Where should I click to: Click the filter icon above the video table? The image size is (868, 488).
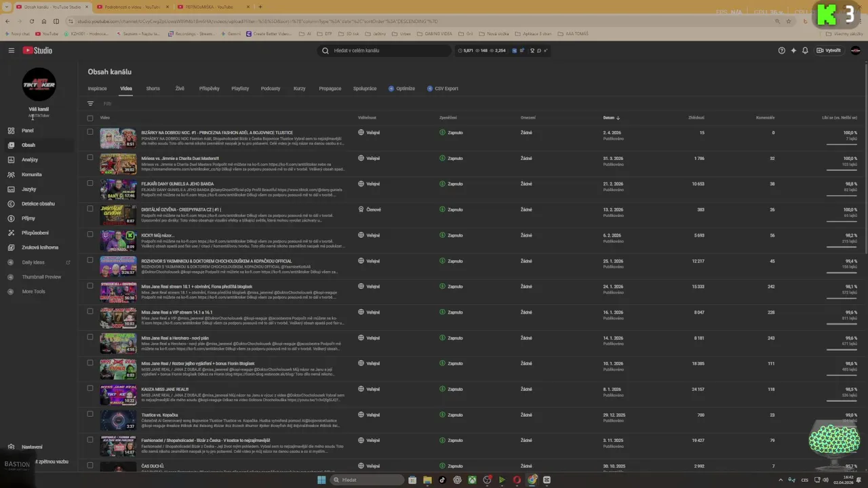[90, 104]
